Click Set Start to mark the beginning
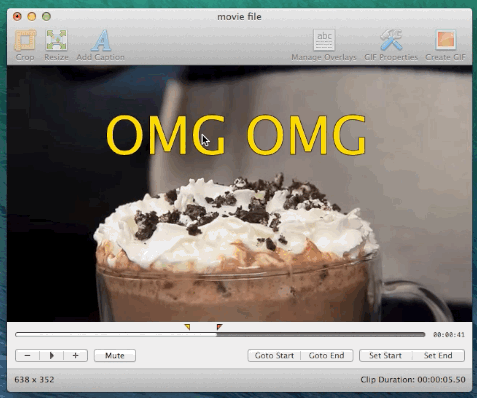 [385, 355]
